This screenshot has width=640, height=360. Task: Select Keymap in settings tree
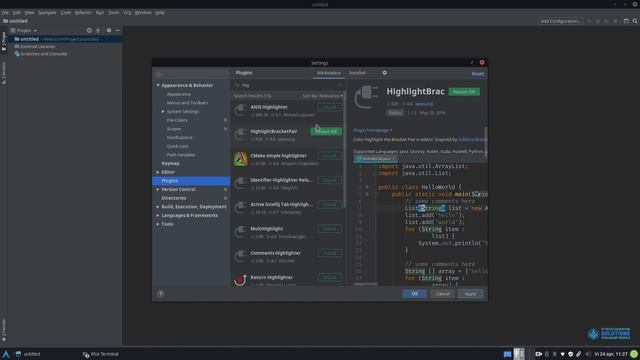[x=170, y=163]
